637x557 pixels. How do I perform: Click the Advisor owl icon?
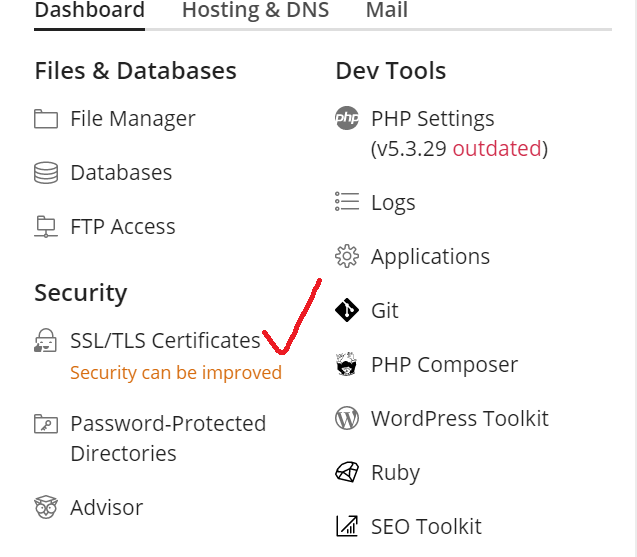coord(46,507)
